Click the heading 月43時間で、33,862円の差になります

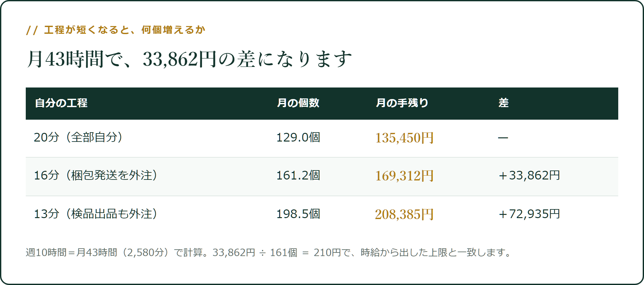189,59
